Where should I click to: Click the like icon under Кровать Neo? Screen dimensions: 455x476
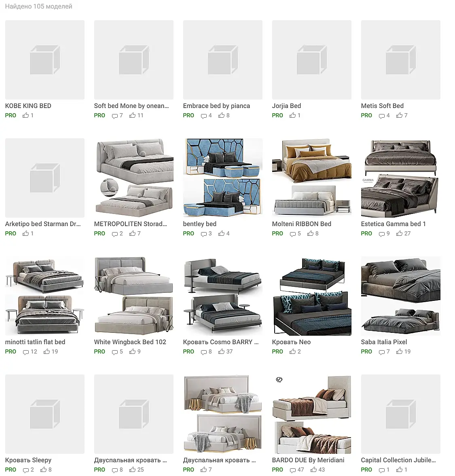pyautogui.click(x=292, y=351)
